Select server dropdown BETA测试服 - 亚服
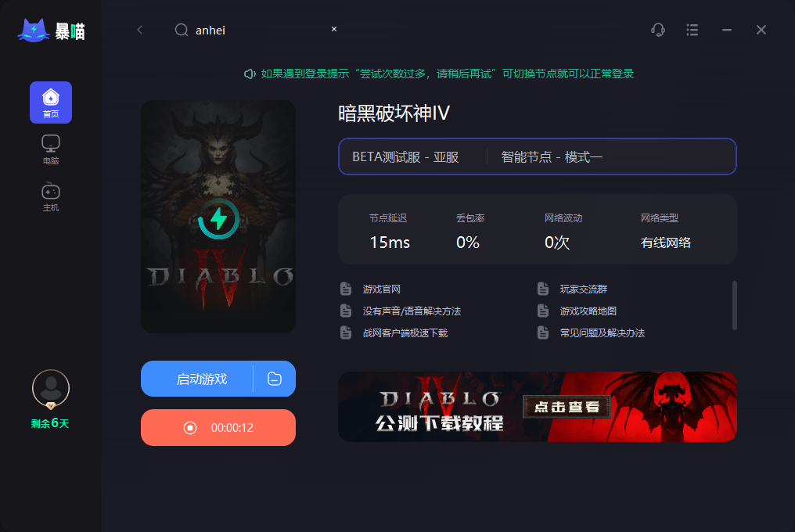This screenshot has height=532, width=795. [x=405, y=157]
